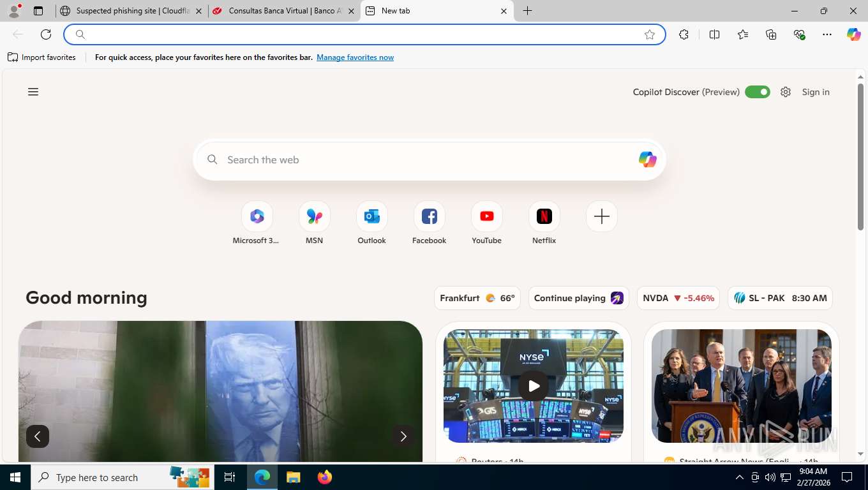Viewport: 868px width, 490px height.
Task: Open the new tab plus button
Action: click(x=528, y=11)
